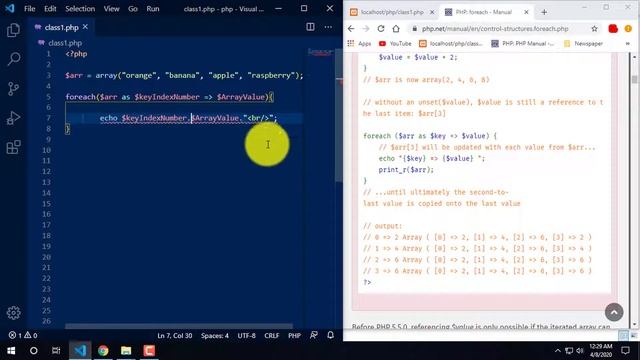Open the Extensions view
The width and height of the screenshot is (640, 360).
pyautogui.click(x=13, y=147)
